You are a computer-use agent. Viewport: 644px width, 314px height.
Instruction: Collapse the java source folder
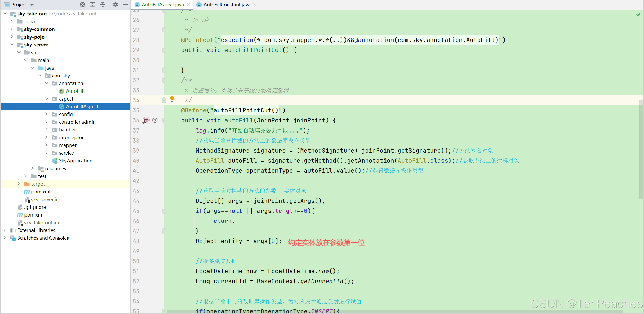[x=33, y=68]
